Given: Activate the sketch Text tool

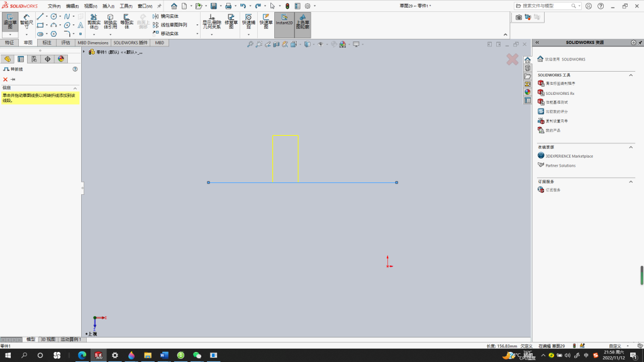Looking at the screenshot, I should [x=80, y=25].
